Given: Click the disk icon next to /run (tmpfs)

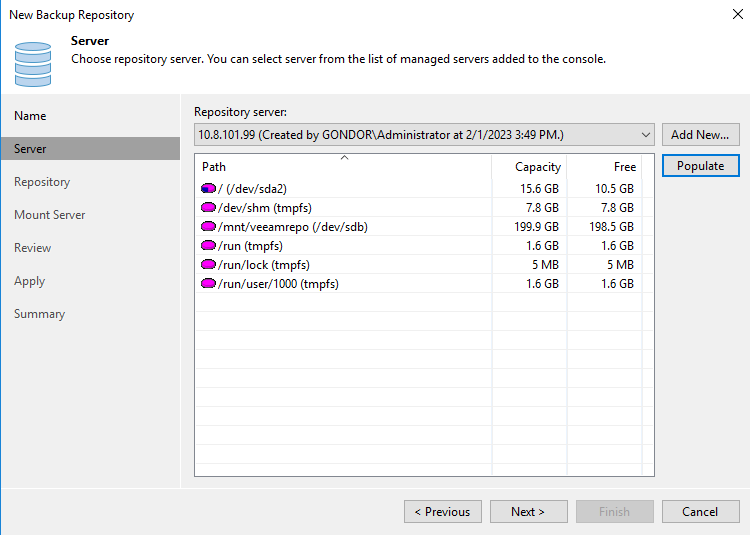Looking at the screenshot, I should (x=208, y=245).
